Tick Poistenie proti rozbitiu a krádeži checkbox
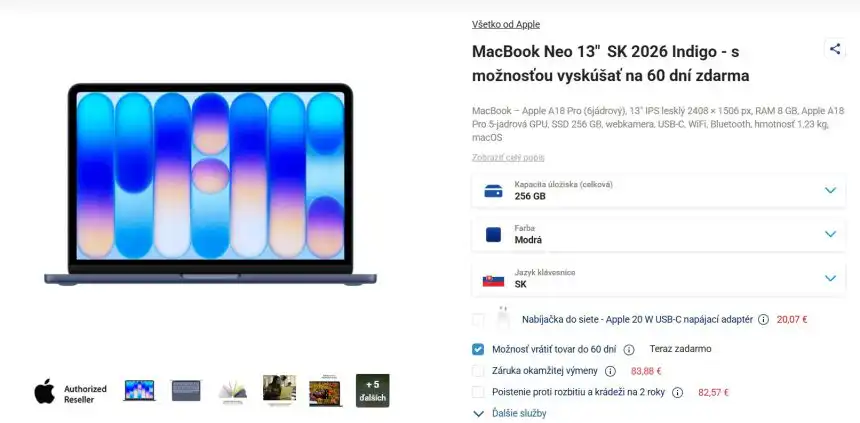 [x=478, y=392]
